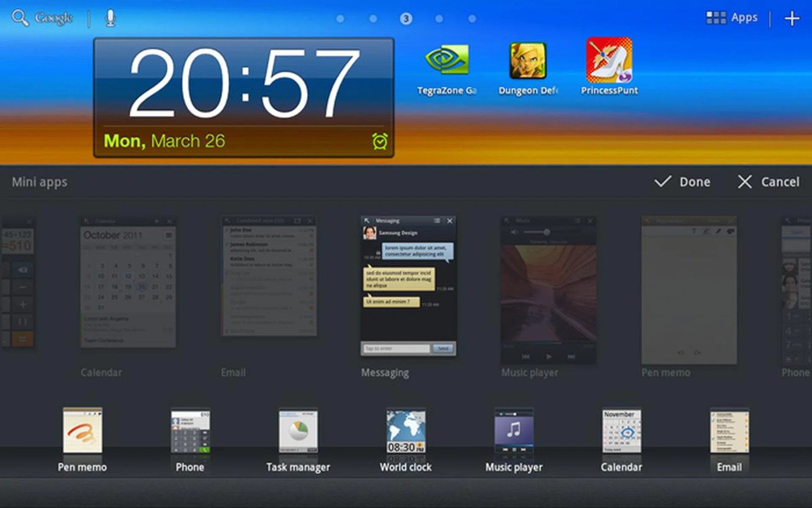The height and width of the screenshot is (508, 812).
Task: Select the Music player mini app icon
Action: (x=514, y=431)
